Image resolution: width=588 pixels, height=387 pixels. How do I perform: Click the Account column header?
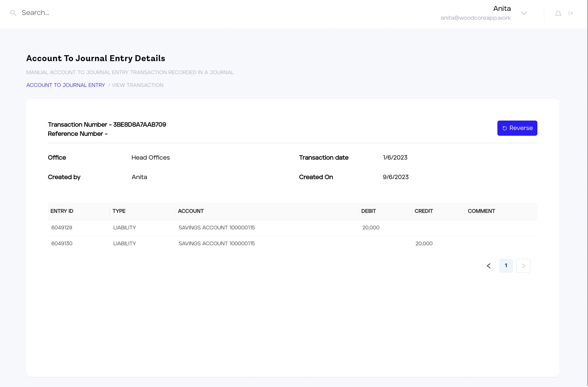(190, 211)
